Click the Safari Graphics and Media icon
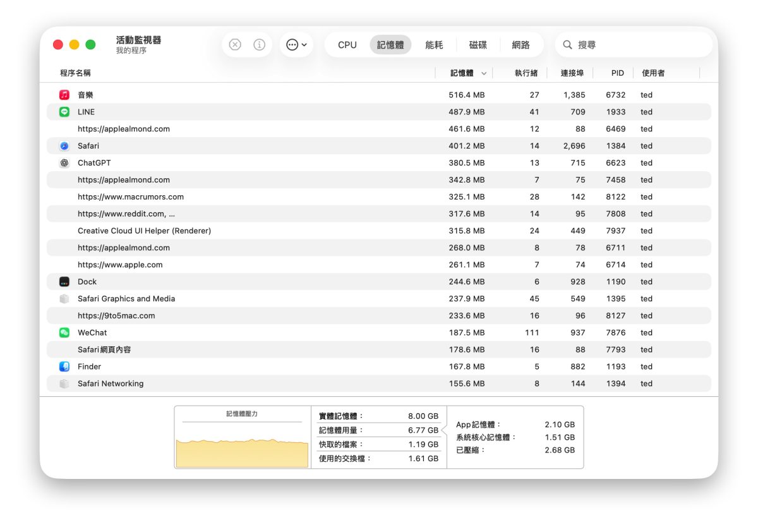The width and height of the screenshot is (758, 532). pyautogui.click(x=64, y=299)
